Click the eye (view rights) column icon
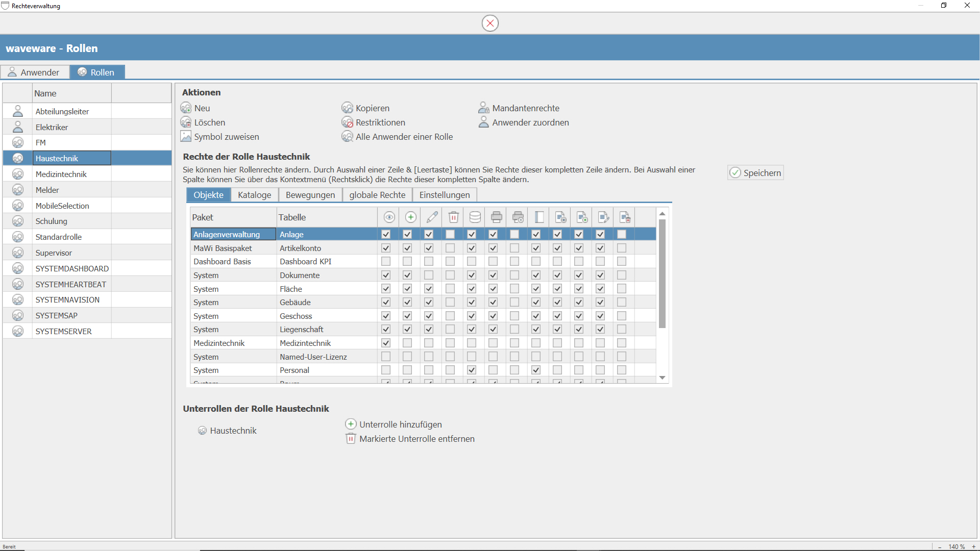 389,217
